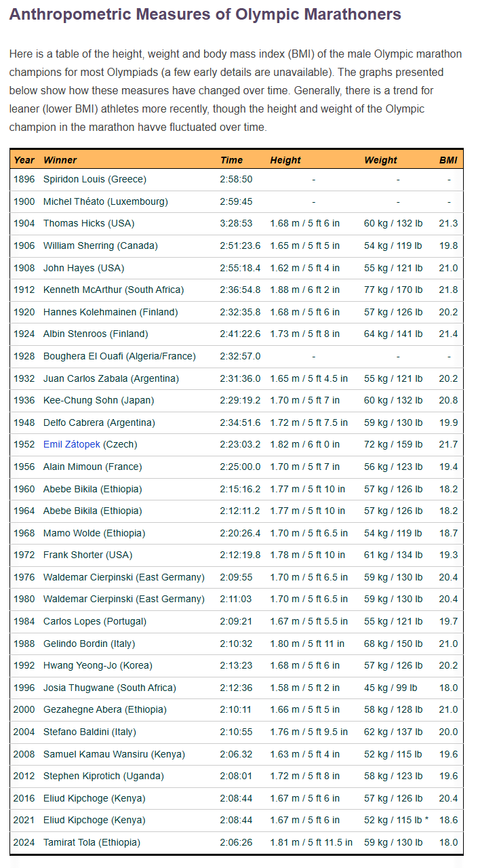Click the height 1.81 m / 5 ft 11.5 in
Image resolution: width=478 pixels, height=868 pixels.
(311, 842)
